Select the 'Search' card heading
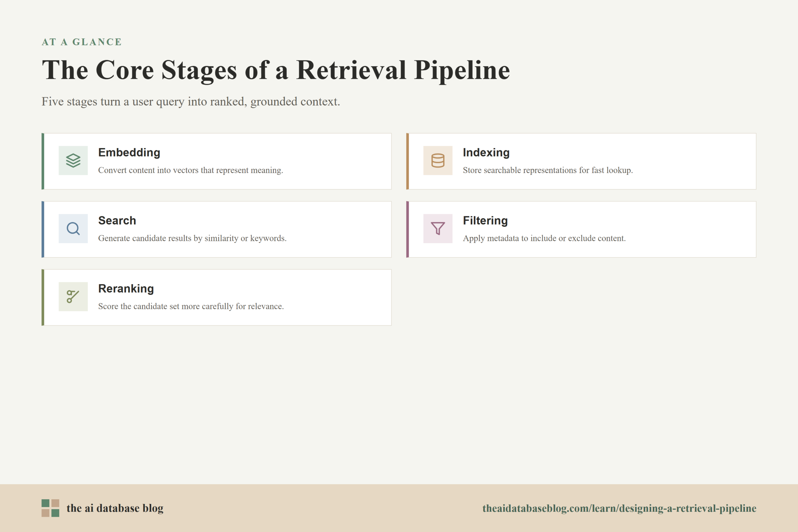The width and height of the screenshot is (798, 532). (x=117, y=221)
